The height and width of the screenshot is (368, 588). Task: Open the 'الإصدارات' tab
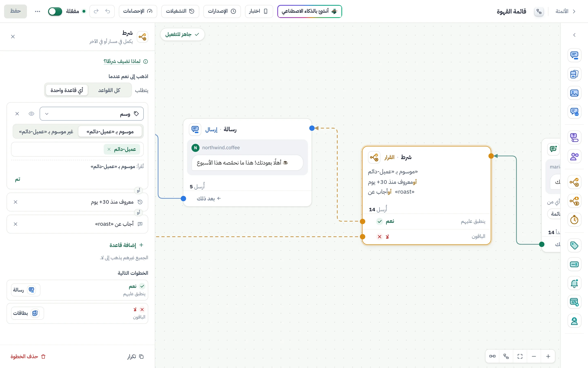tap(222, 11)
